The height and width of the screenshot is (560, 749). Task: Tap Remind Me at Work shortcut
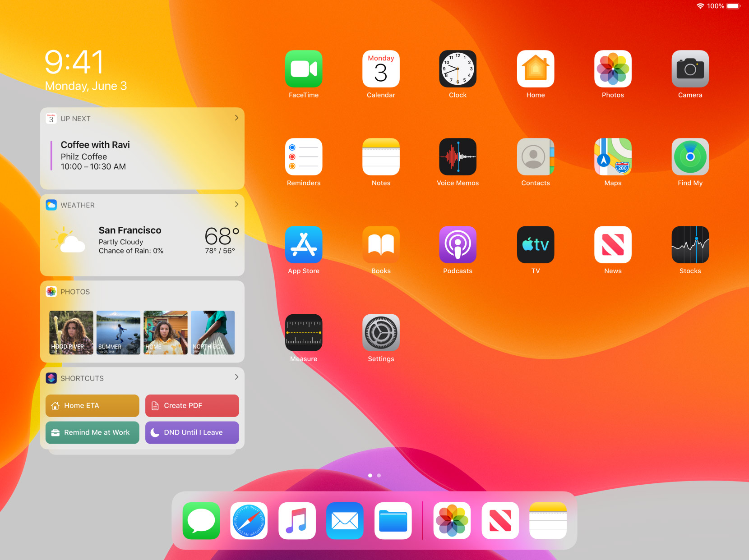click(92, 432)
